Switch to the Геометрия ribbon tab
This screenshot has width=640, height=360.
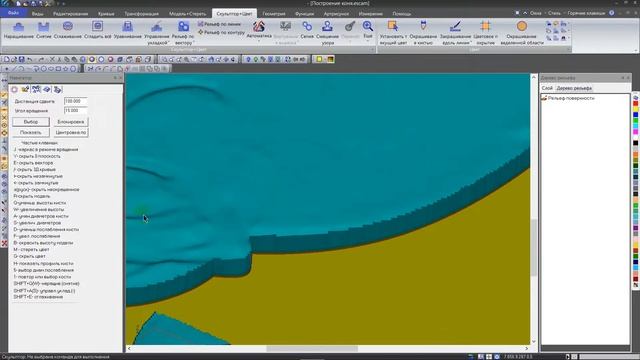pyautogui.click(x=274, y=13)
